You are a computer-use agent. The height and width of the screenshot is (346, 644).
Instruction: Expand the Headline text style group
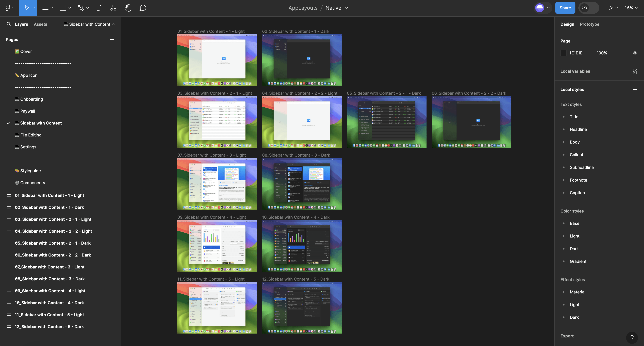(x=564, y=129)
